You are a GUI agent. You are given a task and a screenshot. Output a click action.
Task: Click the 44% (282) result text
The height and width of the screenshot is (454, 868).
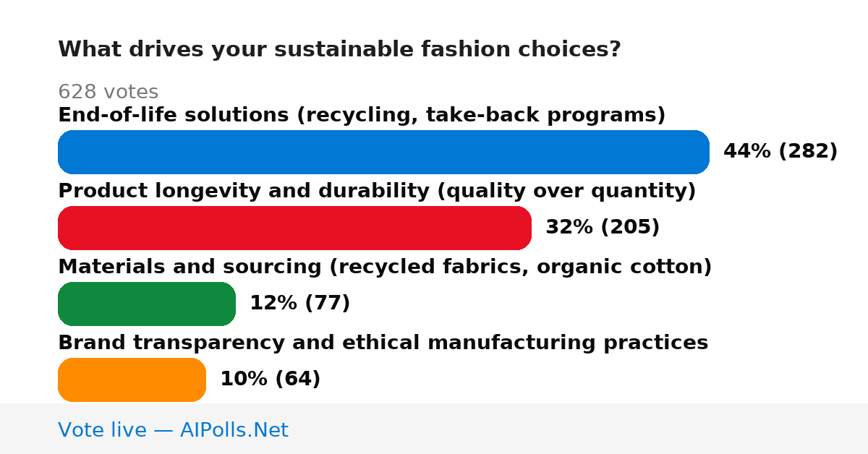pyautogui.click(x=780, y=152)
